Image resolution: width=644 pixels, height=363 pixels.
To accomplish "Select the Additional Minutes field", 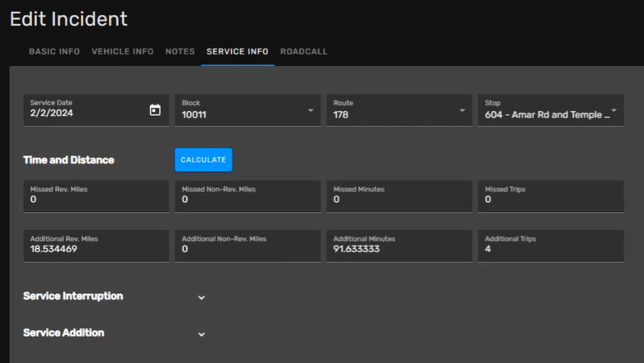I will [399, 248].
